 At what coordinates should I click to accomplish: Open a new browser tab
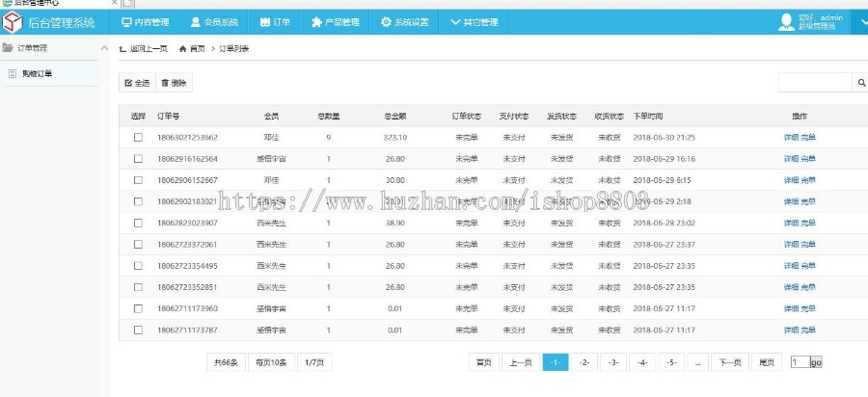(x=128, y=3)
